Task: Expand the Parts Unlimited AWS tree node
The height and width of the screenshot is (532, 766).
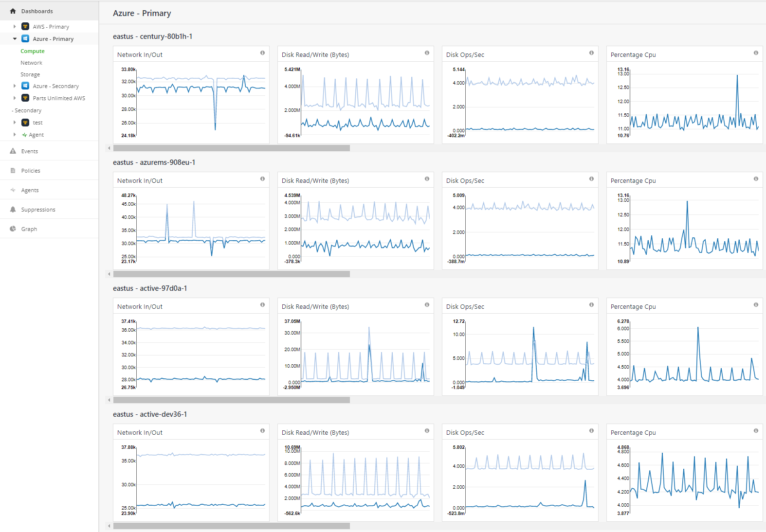Action: [x=15, y=98]
